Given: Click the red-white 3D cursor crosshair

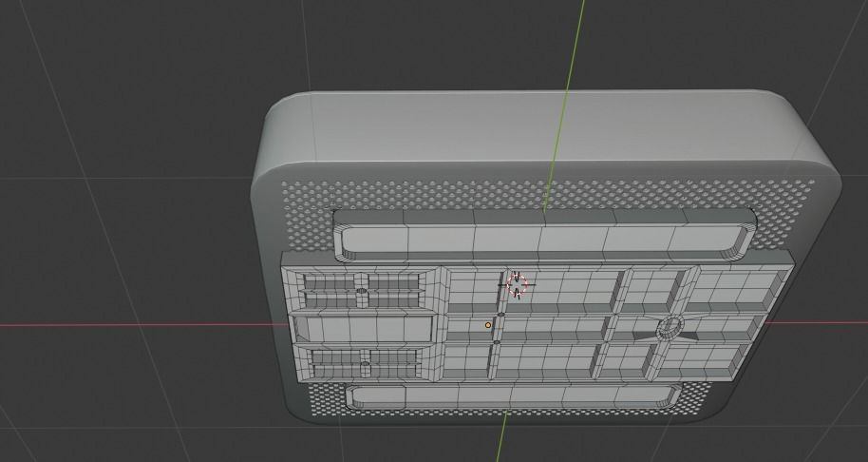Looking at the screenshot, I should [517, 285].
